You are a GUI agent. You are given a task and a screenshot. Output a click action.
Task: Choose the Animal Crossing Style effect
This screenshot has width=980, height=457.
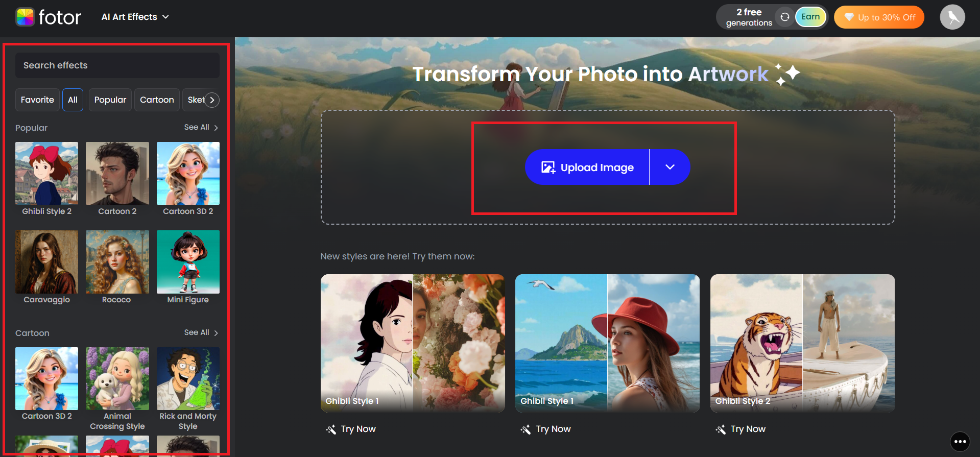pyautogui.click(x=117, y=378)
